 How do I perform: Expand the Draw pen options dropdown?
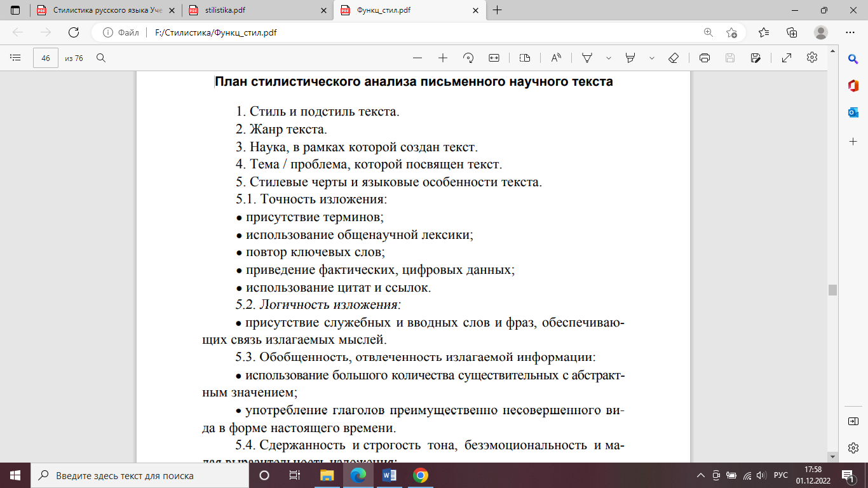pos(608,58)
